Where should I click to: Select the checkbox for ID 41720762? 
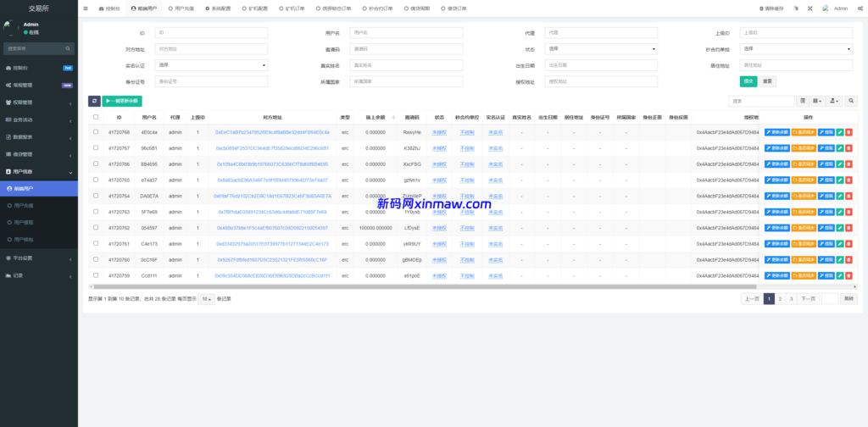pyautogui.click(x=96, y=227)
